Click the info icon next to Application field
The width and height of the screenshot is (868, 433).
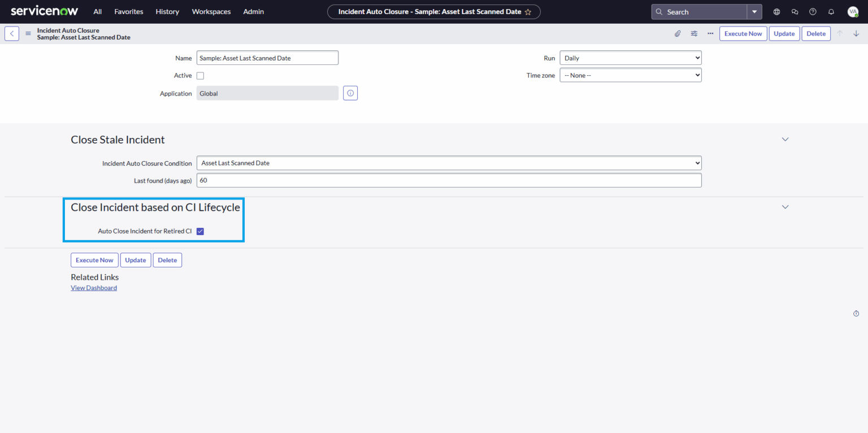350,93
